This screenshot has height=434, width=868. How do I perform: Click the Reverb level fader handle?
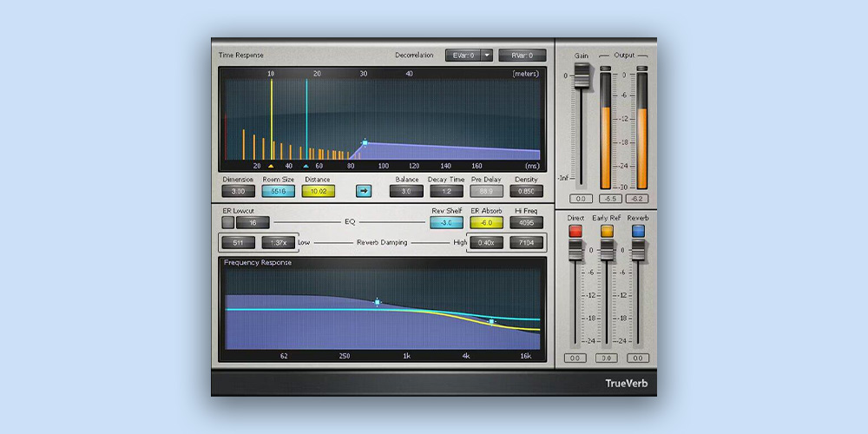638,251
